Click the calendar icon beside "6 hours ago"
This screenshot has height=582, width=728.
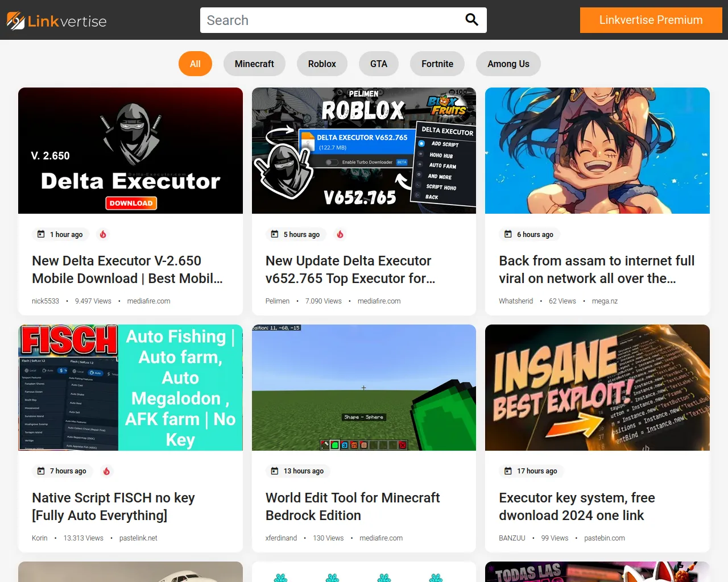click(508, 234)
